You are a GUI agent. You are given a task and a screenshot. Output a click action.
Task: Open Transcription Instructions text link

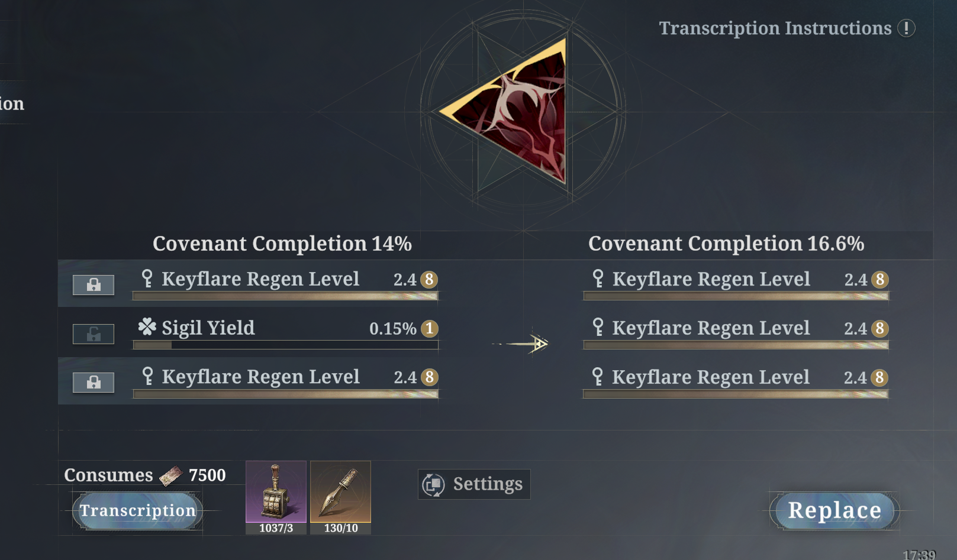point(775,28)
